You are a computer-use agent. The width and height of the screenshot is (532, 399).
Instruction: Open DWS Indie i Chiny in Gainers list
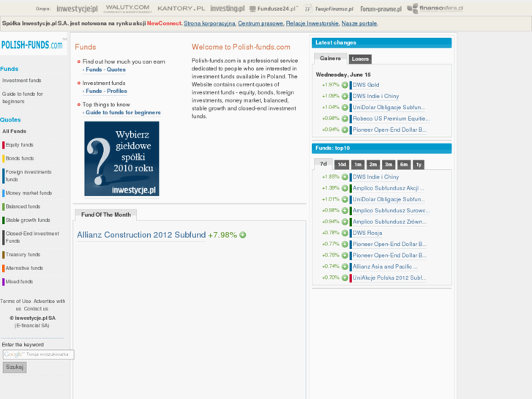coord(376,96)
